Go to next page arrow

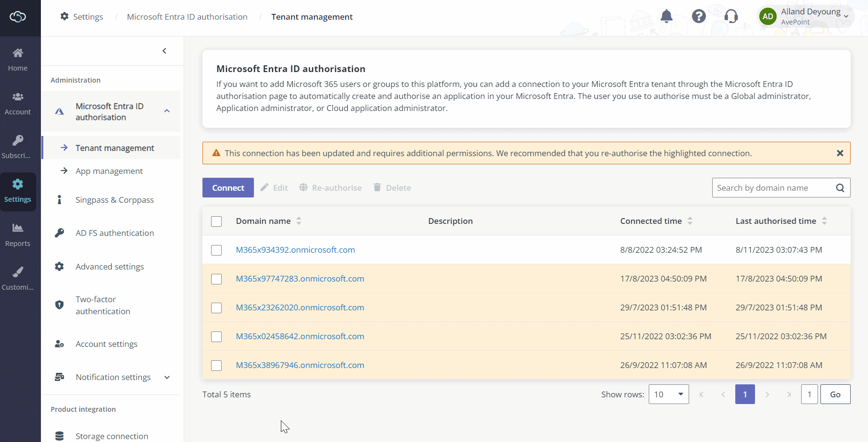[x=767, y=394]
